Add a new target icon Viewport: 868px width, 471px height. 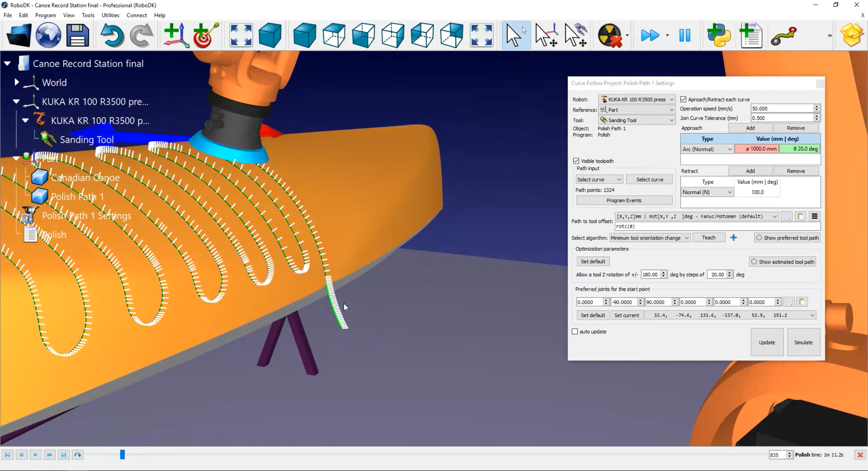click(206, 35)
